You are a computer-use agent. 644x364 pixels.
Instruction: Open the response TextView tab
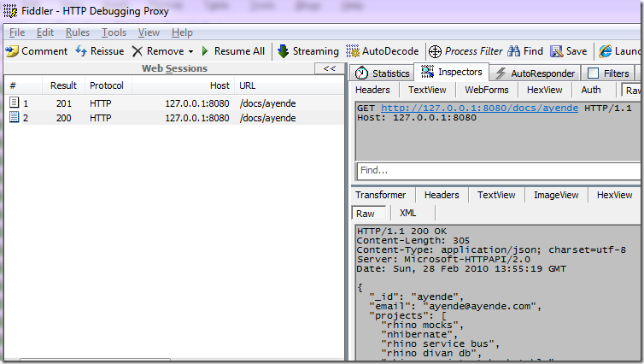pyautogui.click(x=496, y=195)
